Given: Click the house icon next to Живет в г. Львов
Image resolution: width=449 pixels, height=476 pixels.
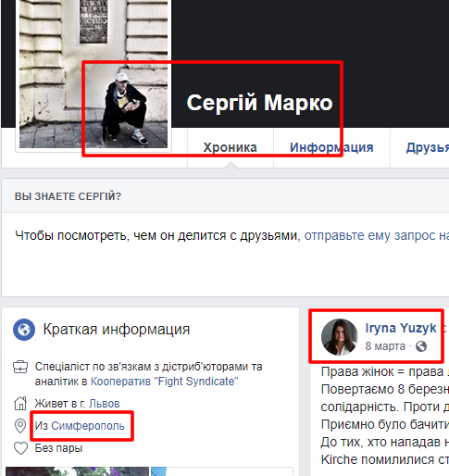Looking at the screenshot, I should point(20,403).
